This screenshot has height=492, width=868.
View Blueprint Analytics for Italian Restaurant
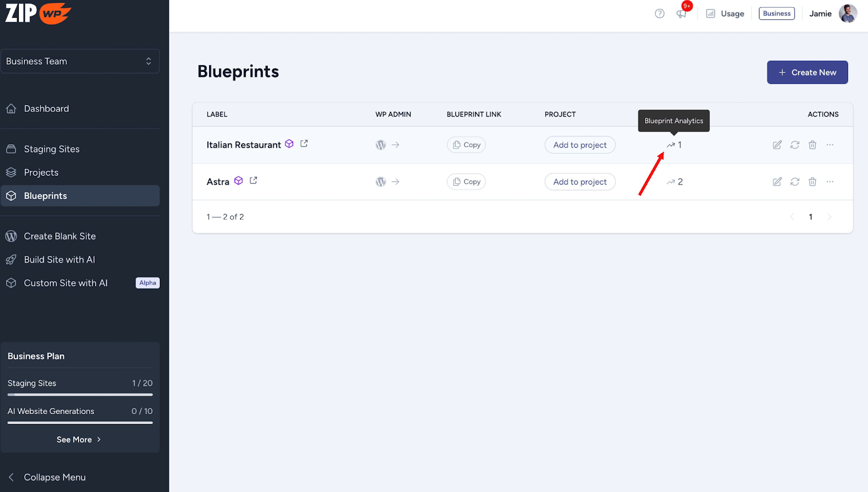coord(674,145)
